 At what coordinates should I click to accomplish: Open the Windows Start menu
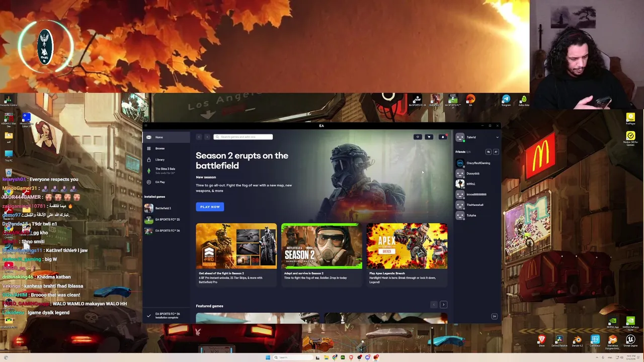click(x=268, y=357)
